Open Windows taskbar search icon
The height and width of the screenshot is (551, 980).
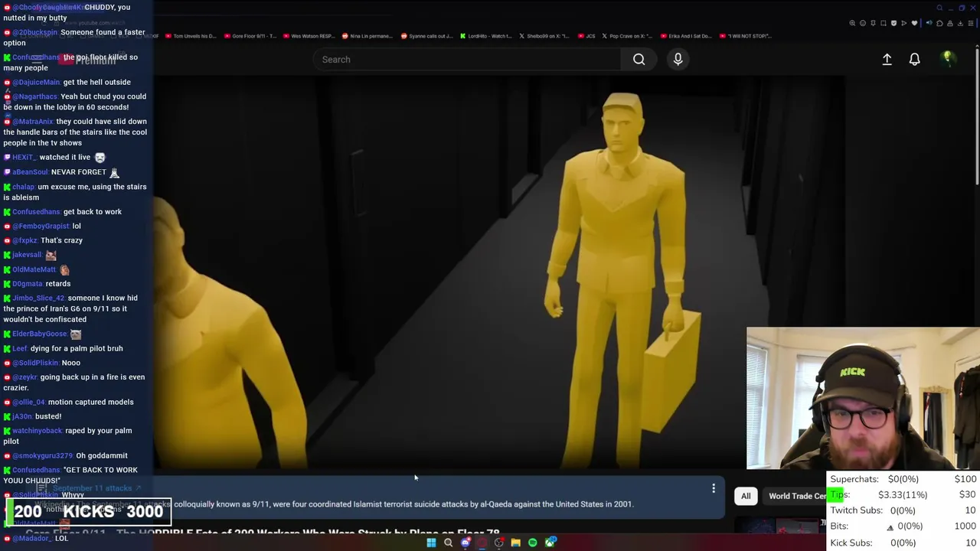[448, 543]
